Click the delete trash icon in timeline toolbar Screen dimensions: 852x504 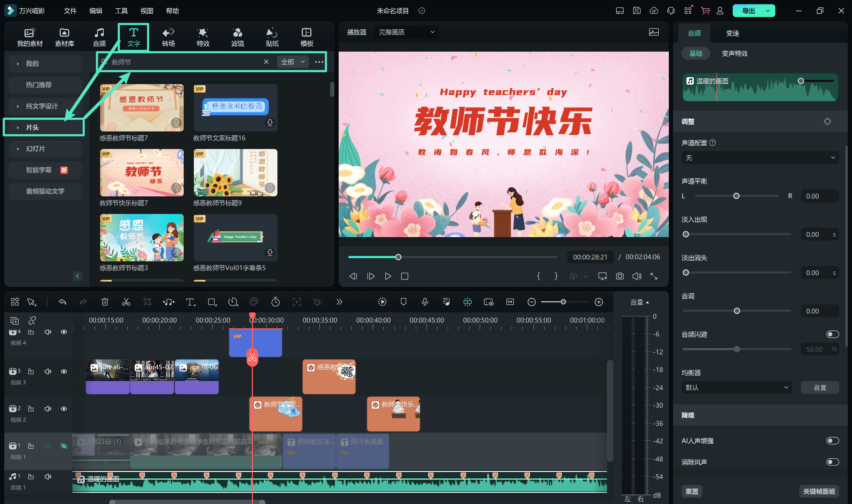[x=105, y=302]
